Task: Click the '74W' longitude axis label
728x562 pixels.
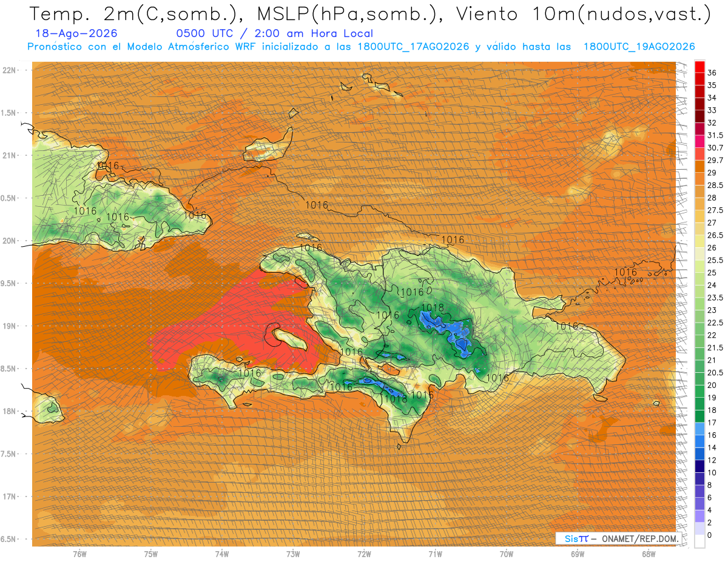Action: 222,554
